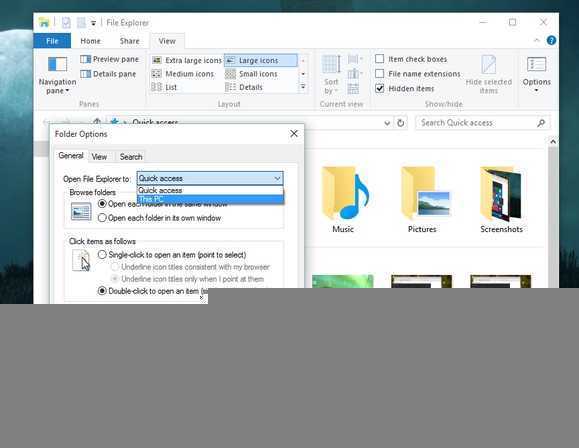Click the scrollbar up arrow
Image resolution: width=579 pixels, height=448 pixels.
pyautogui.click(x=553, y=141)
